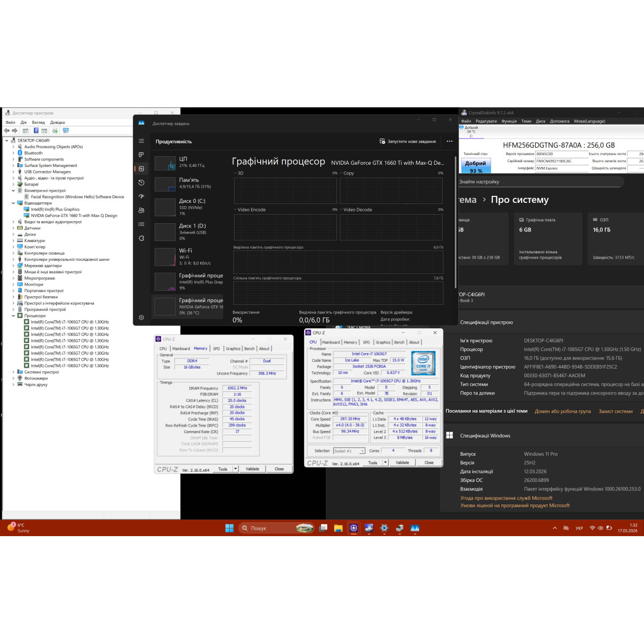Open Startup apps icon in Task Manager
644x644 pixels.
141,196
